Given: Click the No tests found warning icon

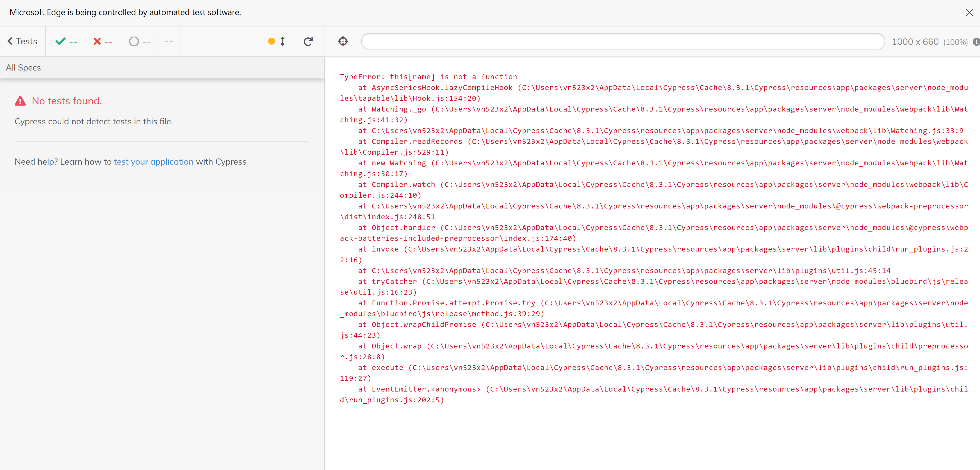Looking at the screenshot, I should (20, 101).
